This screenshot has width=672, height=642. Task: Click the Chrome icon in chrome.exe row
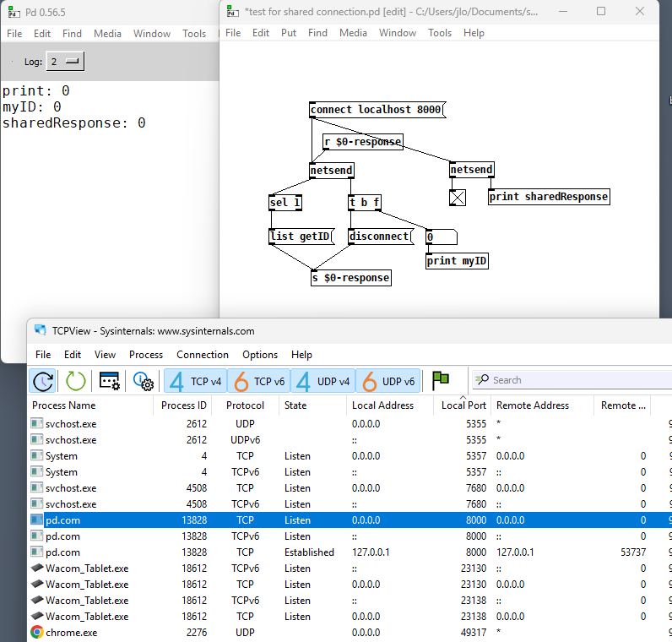(x=37, y=632)
